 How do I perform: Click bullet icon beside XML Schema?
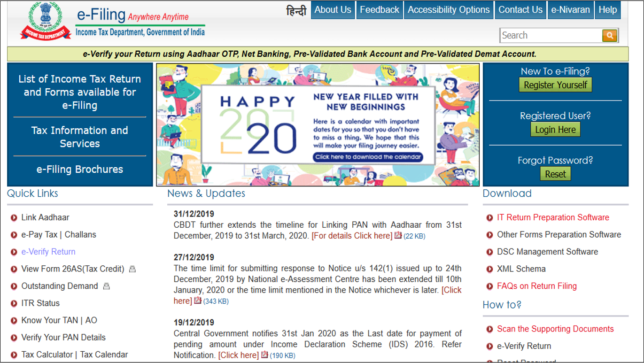tap(489, 269)
